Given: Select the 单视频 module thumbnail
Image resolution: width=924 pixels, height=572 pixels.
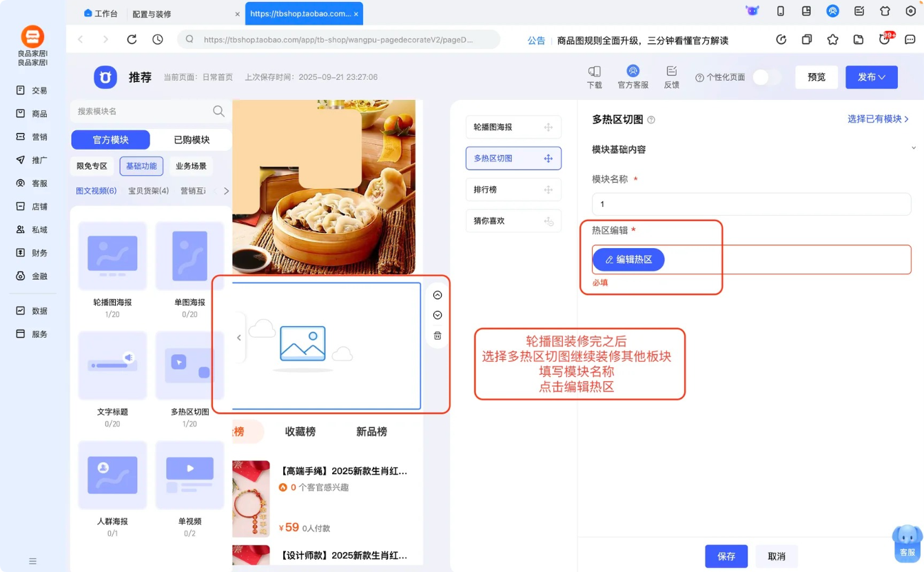Looking at the screenshot, I should pos(190,475).
